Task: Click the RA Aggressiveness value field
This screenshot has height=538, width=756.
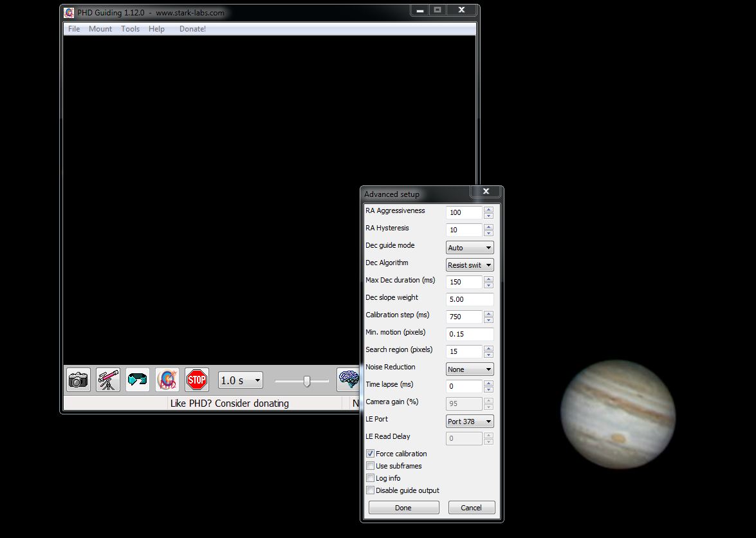Action: 464,212
